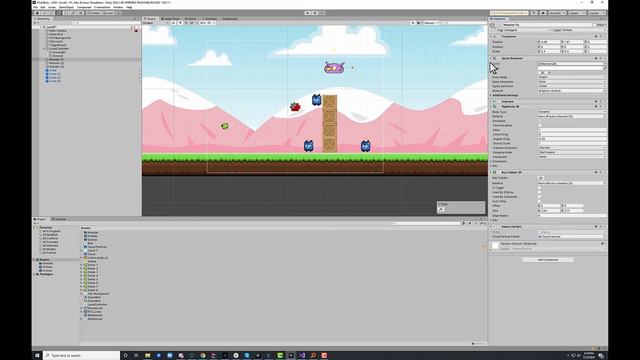
Task: Open the Gizmos dropdown in Scene view
Action: pos(430,23)
